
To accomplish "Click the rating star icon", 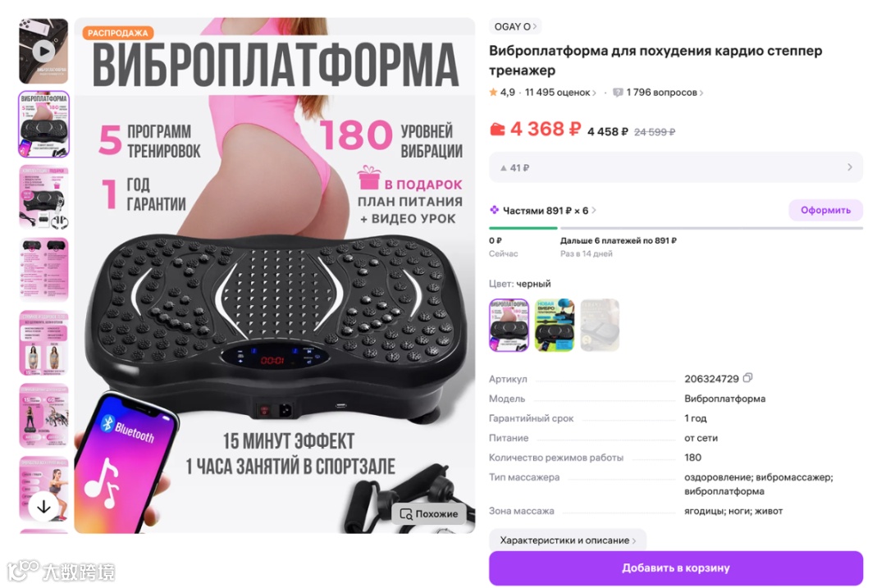I will pos(493,92).
